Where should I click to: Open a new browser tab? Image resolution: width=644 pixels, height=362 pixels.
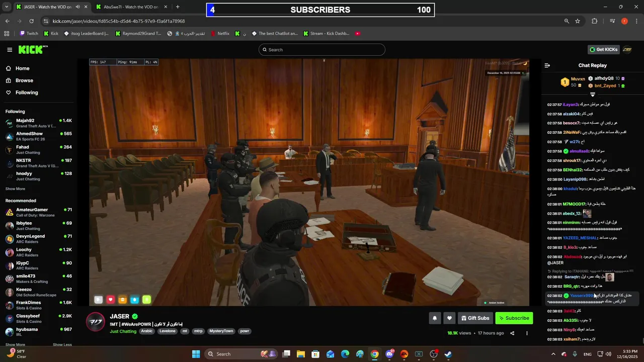[178, 7]
